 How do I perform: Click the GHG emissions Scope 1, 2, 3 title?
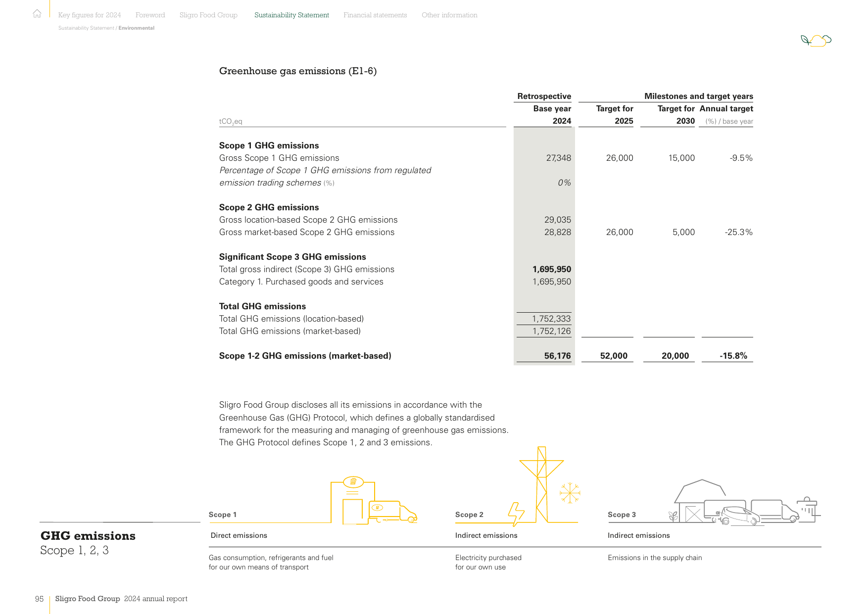[88, 543]
